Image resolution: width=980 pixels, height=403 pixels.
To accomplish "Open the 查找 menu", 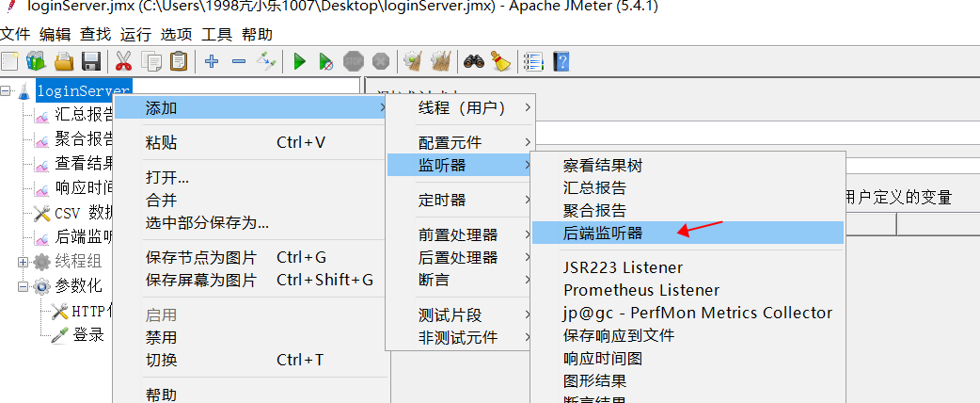I will coord(95,35).
